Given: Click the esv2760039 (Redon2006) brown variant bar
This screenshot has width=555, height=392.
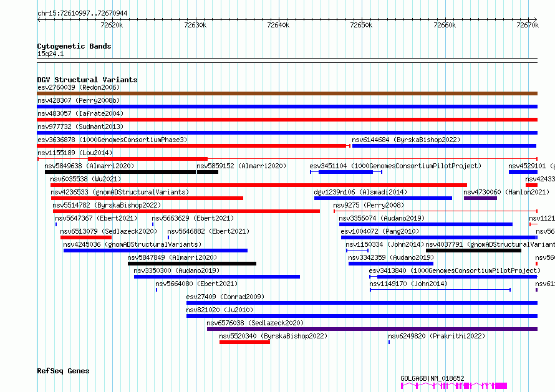Looking at the screenshot, I should 287,93.
